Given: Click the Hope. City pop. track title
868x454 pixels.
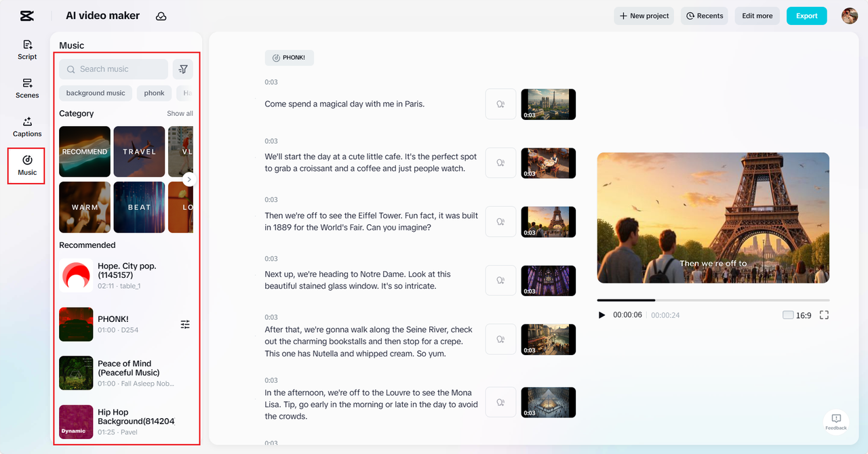Looking at the screenshot, I should point(127,270).
